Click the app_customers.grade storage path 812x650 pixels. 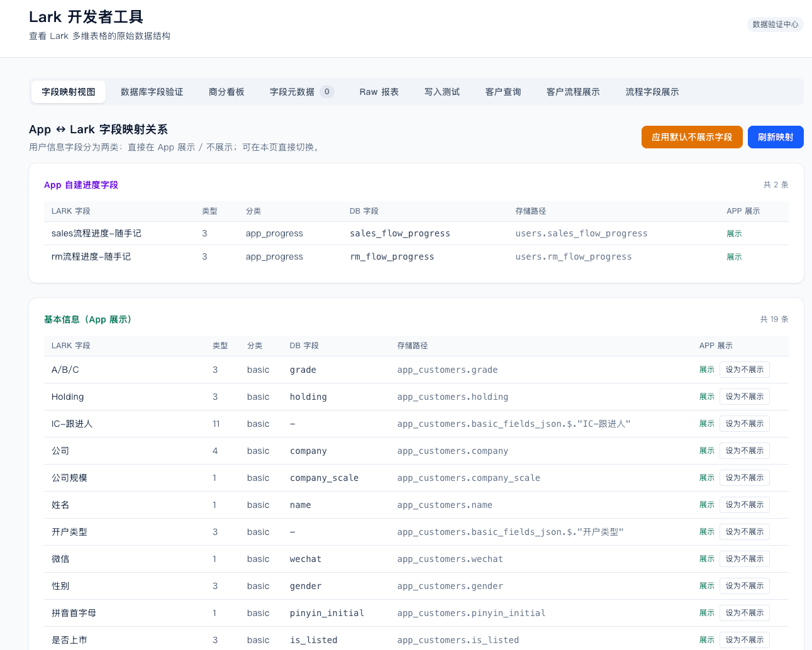pos(447,370)
